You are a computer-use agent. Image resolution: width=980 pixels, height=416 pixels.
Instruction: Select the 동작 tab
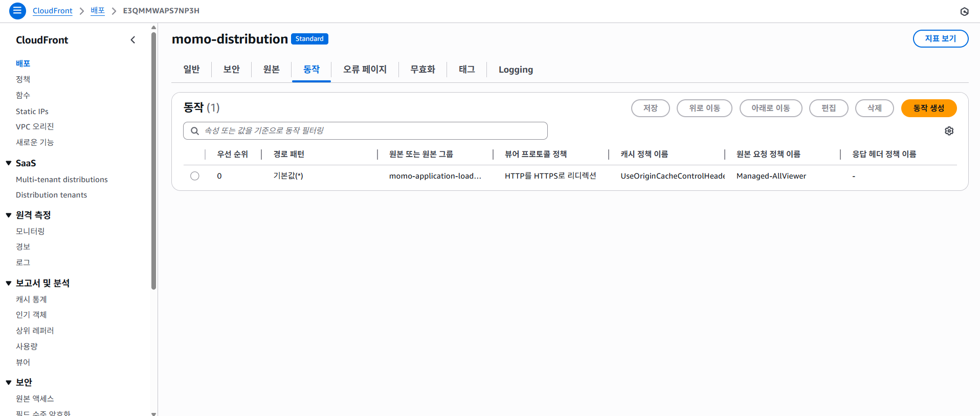tap(311, 70)
